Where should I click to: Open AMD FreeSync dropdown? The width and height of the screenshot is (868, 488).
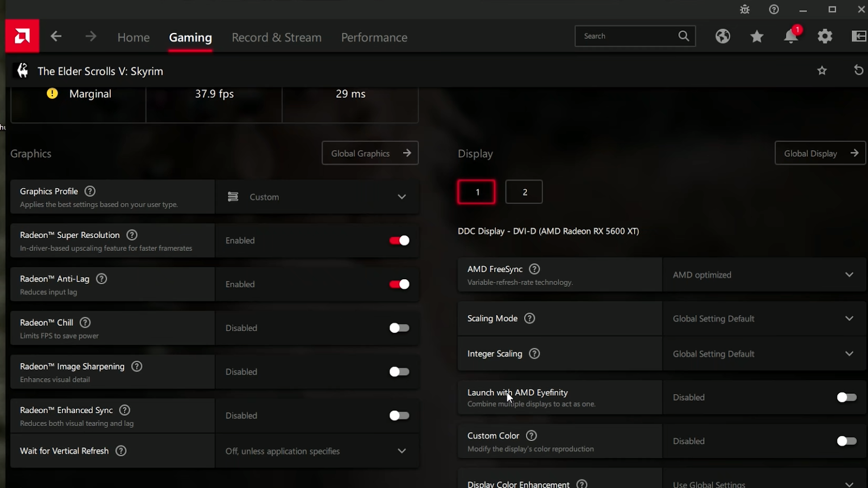tap(764, 275)
